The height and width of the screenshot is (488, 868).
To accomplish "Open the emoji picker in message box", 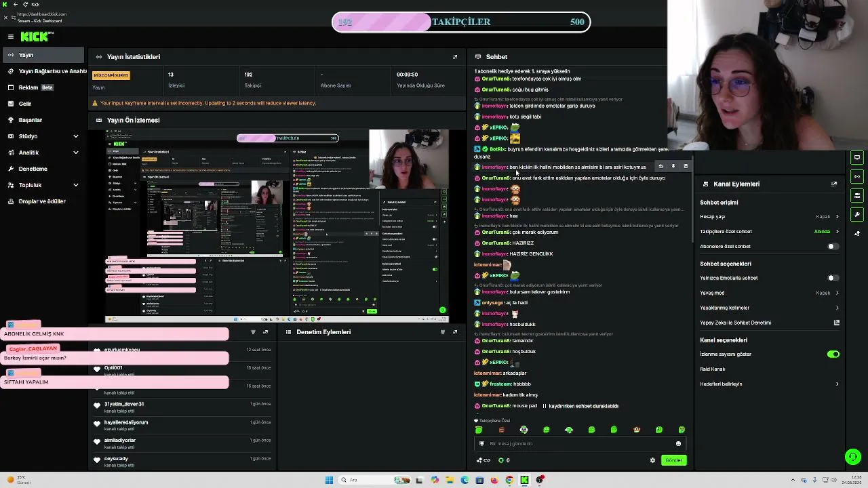I will (678, 444).
